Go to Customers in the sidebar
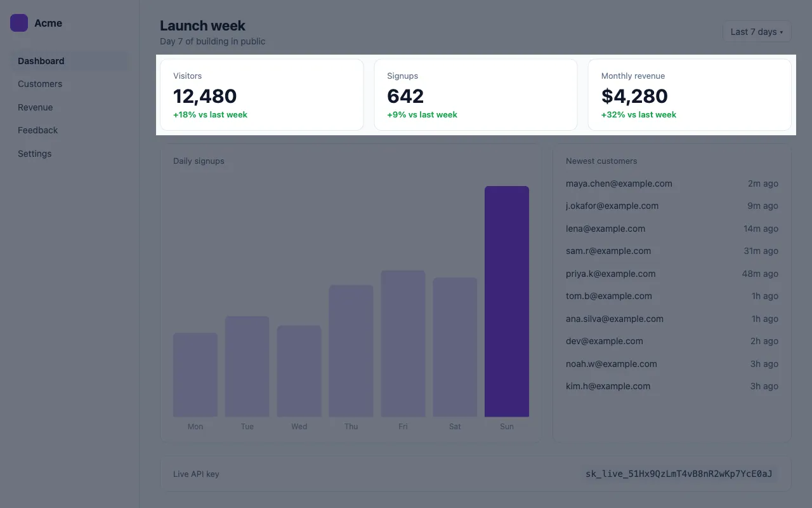 (70, 84)
